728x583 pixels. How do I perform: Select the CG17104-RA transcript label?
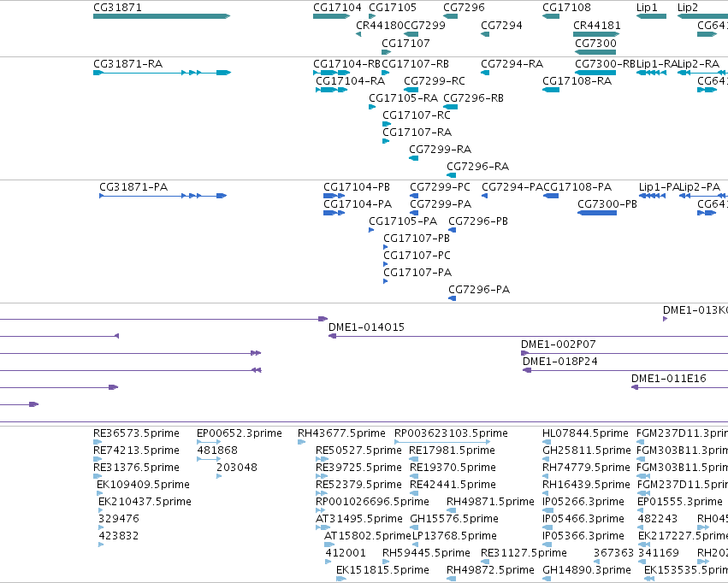click(x=350, y=80)
